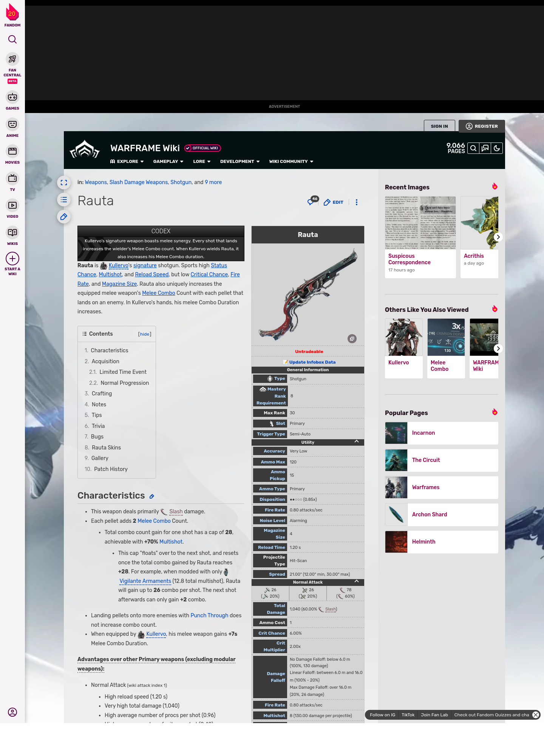
Task: Open the Warframes popular page
Action: (x=442, y=488)
